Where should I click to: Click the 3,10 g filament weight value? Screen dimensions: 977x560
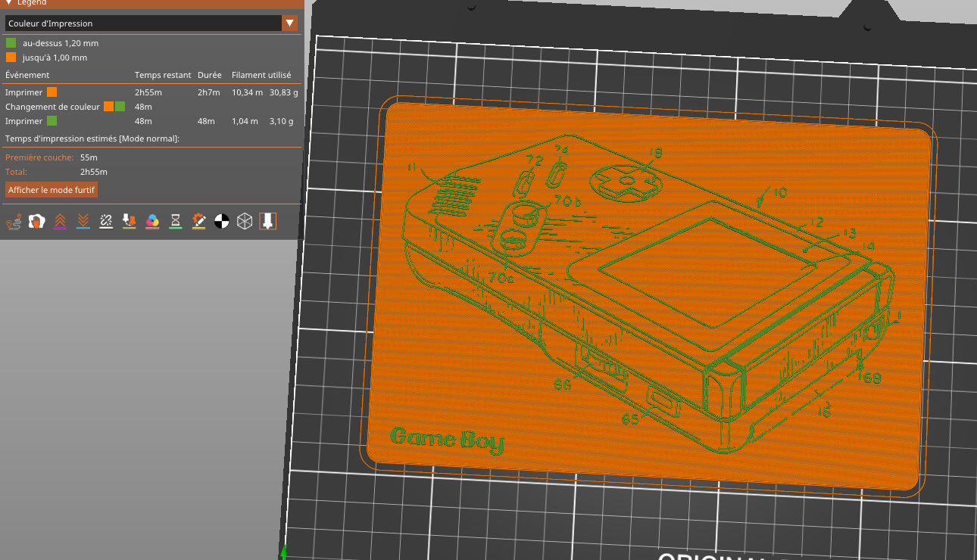[x=281, y=121]
